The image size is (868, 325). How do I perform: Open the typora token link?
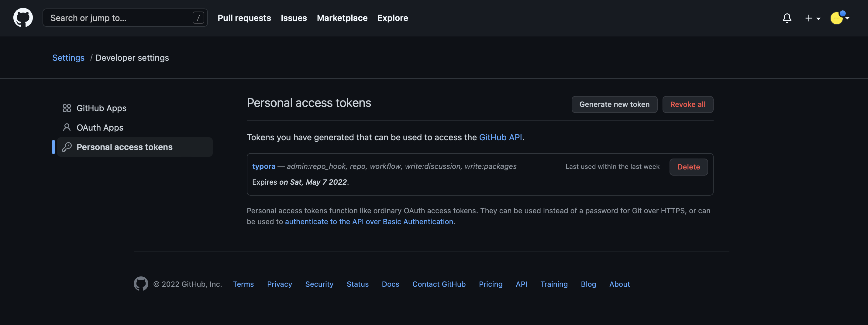tap(263, 166)
